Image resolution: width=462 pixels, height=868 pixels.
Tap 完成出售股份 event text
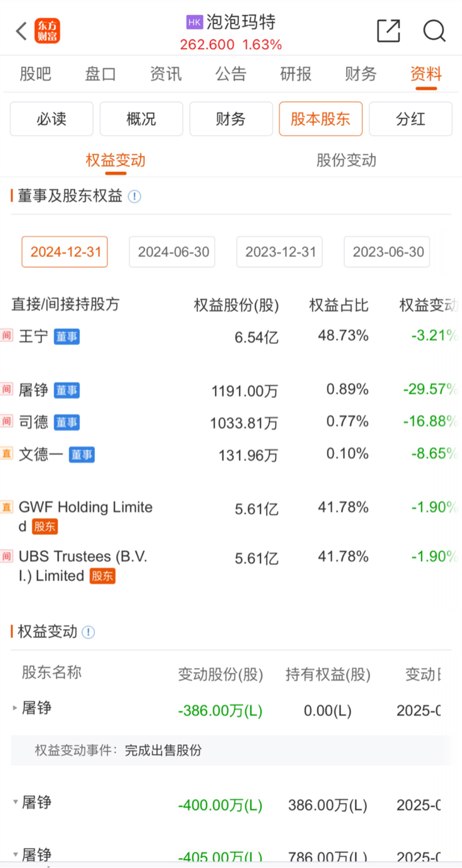click(163, 750)
